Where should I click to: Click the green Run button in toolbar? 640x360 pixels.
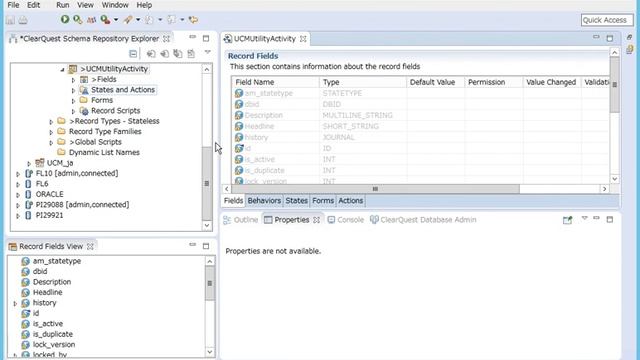tap(64, 19)
